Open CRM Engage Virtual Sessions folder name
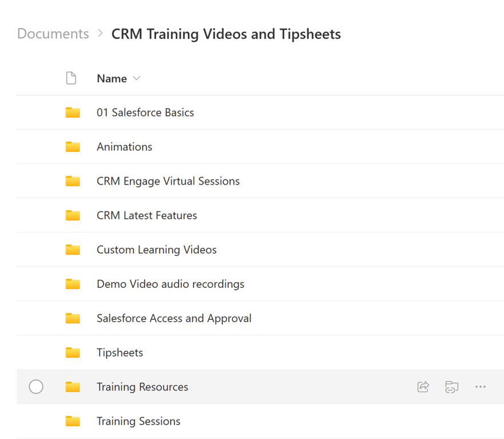 (x=168, y=181)
